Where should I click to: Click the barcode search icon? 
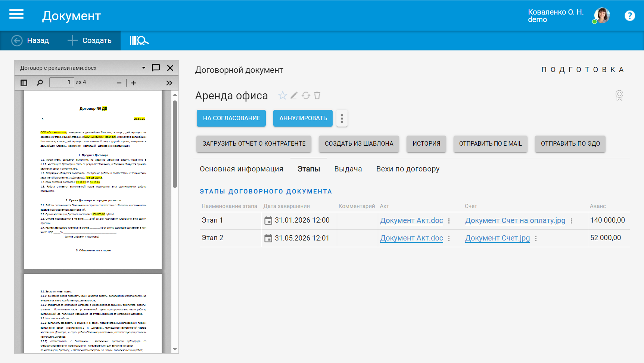click(139, 41)
